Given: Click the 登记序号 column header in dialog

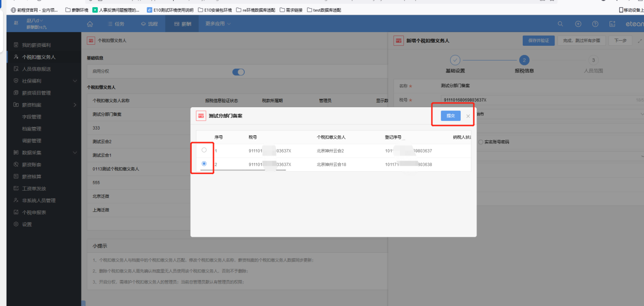Looking at the screenshot, I should click(393, 137).
